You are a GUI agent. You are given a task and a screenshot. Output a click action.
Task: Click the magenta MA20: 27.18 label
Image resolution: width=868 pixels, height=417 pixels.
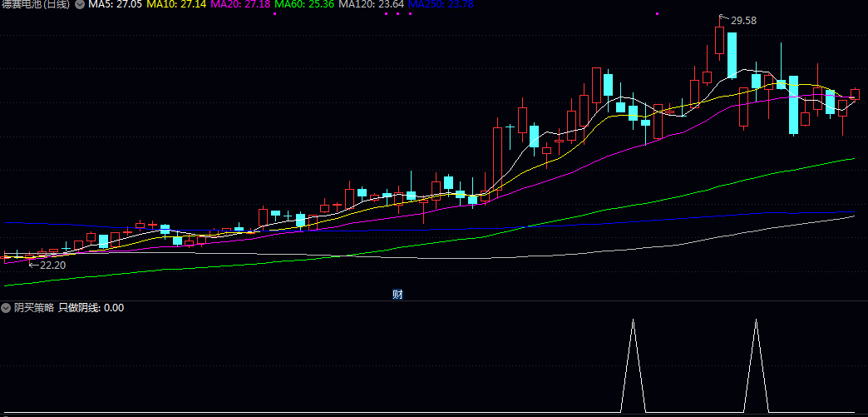tap(241, 4)
